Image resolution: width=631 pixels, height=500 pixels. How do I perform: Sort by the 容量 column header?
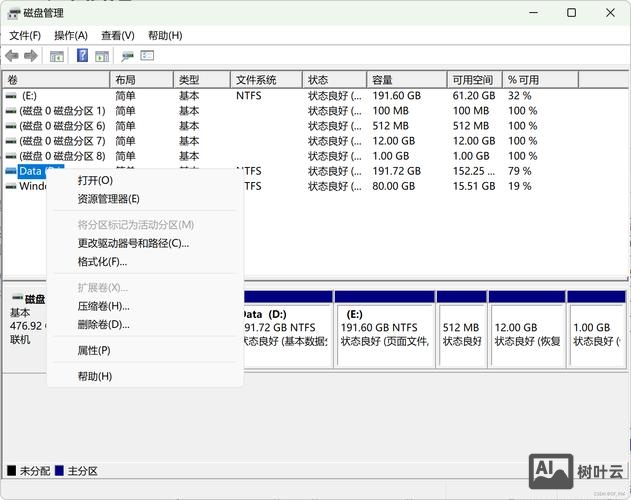[407, 80]
